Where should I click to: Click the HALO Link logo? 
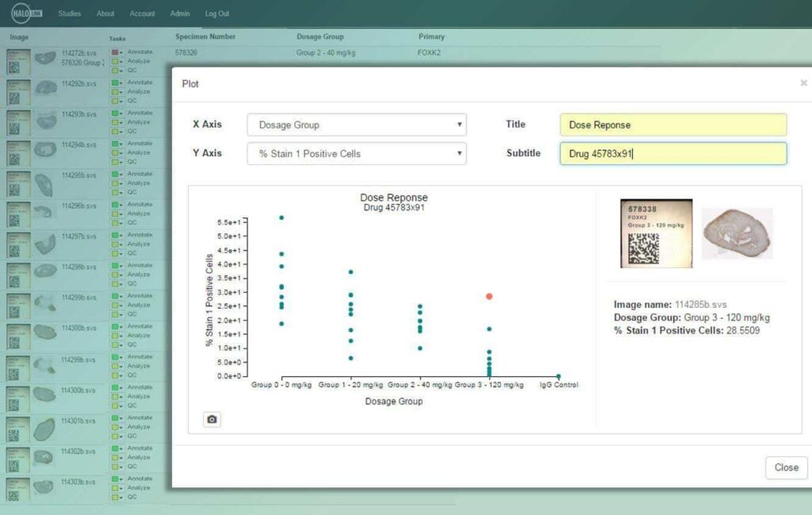tap(26, 13)
